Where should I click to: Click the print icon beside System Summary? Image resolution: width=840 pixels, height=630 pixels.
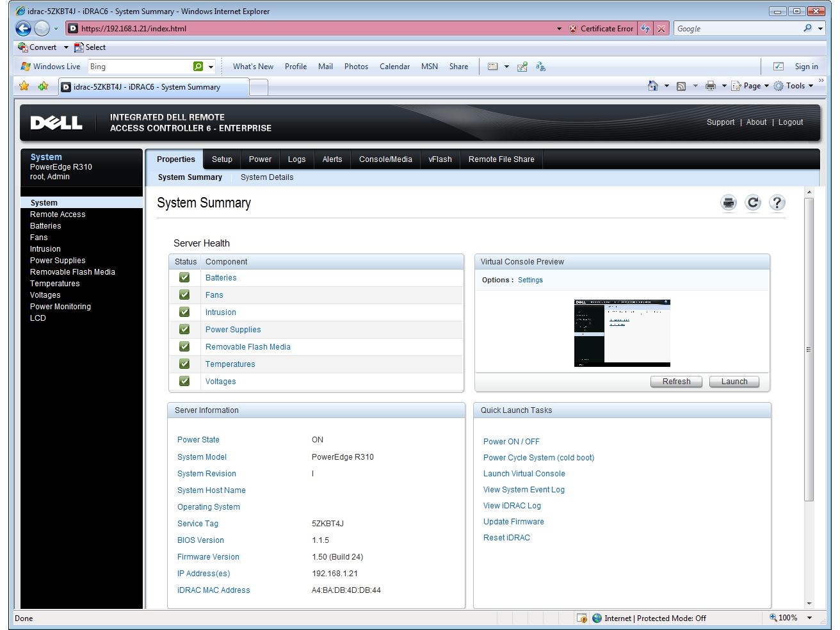(729, 203)
